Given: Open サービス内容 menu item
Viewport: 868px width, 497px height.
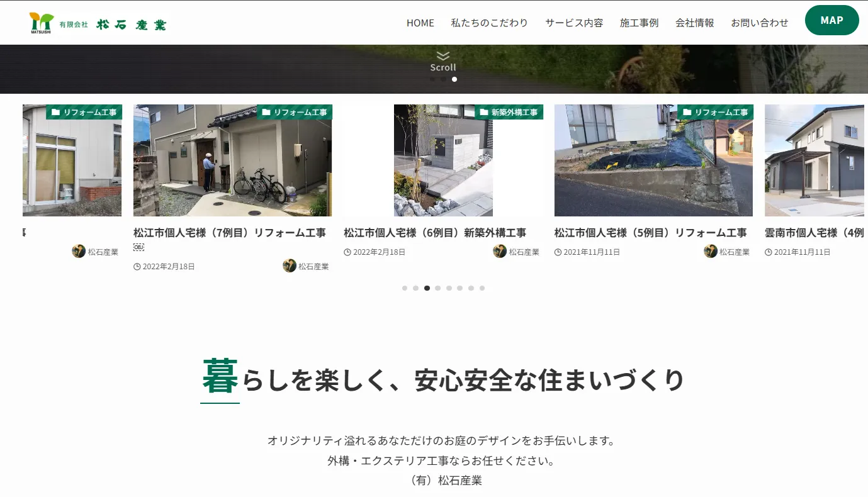Looking at the screenshot, I should point(574,23).
